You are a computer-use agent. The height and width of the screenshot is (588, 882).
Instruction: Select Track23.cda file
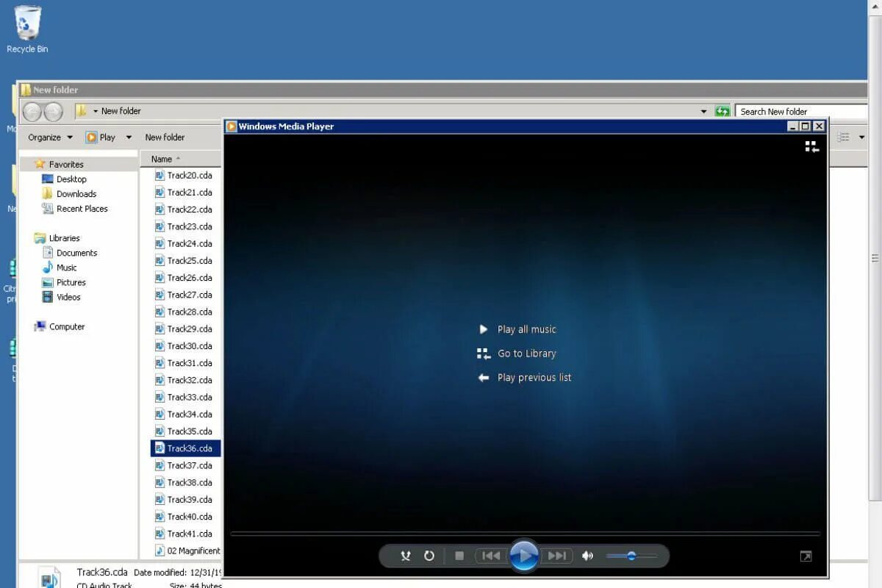184,226
